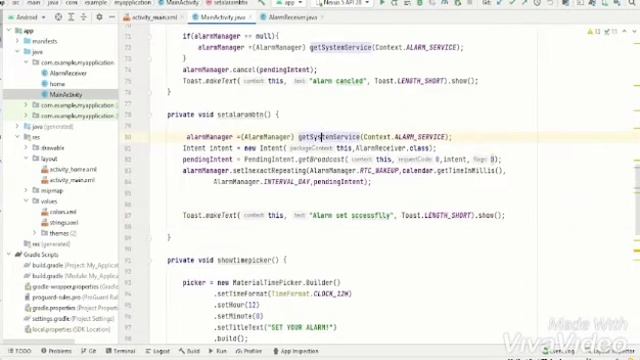Close the AlarmReceiver.java tab
Image resolution: width=640 pixels, height=360 pixels.
point(322,17)
